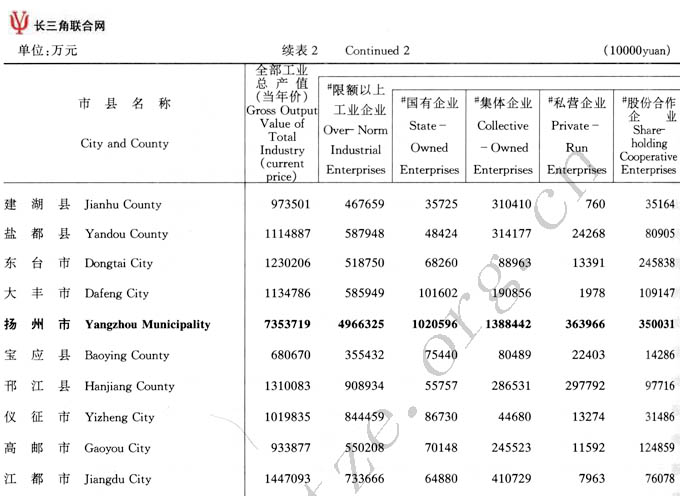Click the cell 35725
Image resolution: width=680 pixels, height=496 pixels.
tap(441, 204)
